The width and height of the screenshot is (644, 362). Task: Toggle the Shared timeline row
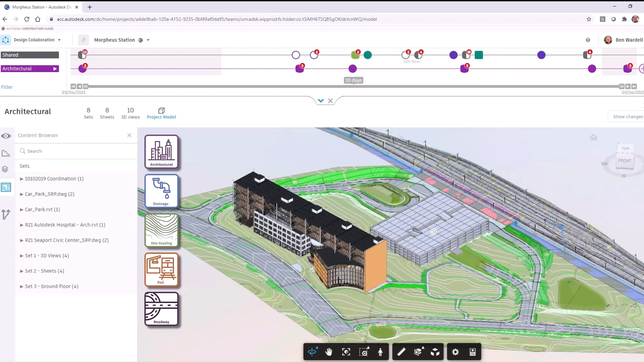[30, 55]
